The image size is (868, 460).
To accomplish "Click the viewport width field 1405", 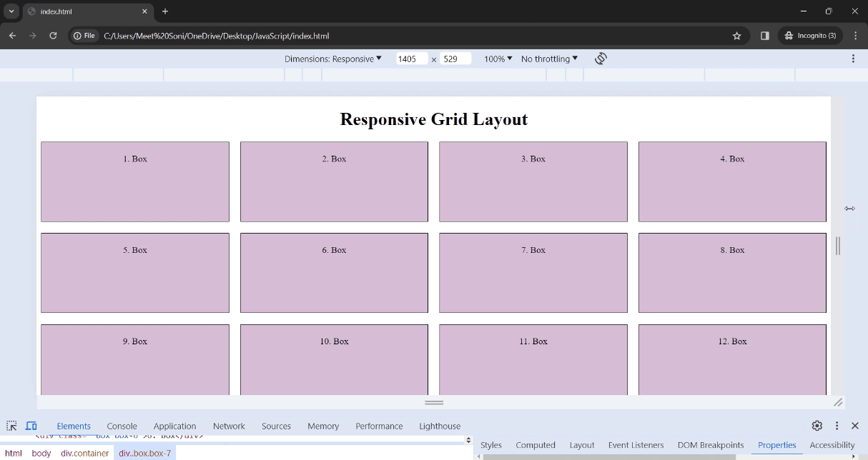I will point(412,59).
